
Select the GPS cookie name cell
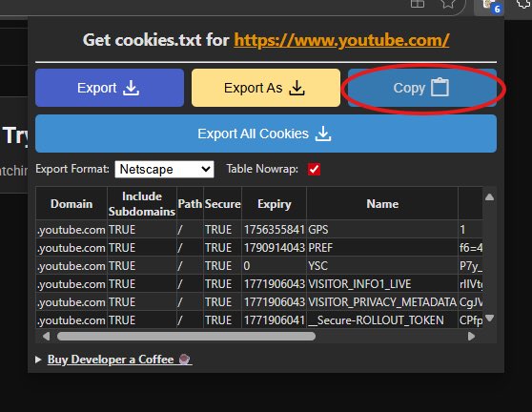click(x=382, y=230)
